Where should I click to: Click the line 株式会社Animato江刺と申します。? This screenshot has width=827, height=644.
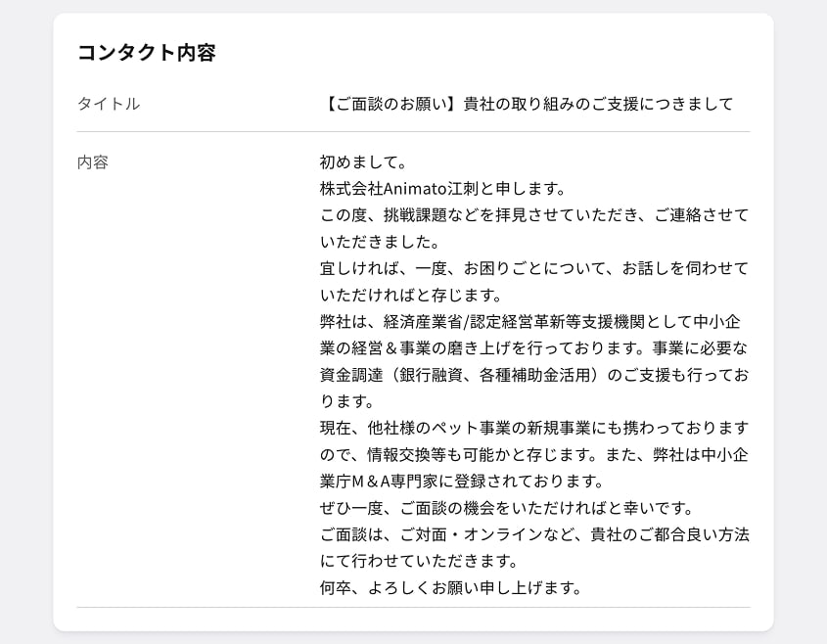[442, 188]
